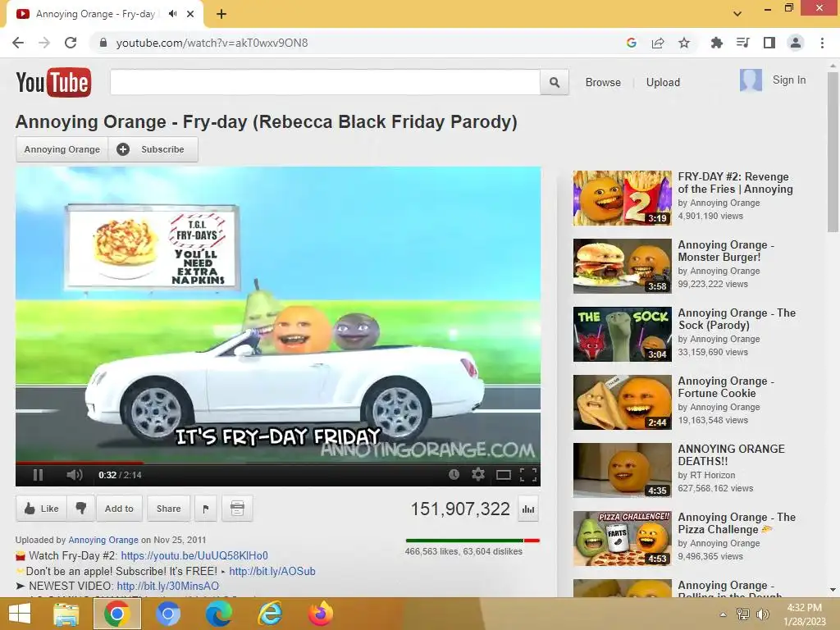
Task: Open The Sock (Parody) video title
Action: 737,319
